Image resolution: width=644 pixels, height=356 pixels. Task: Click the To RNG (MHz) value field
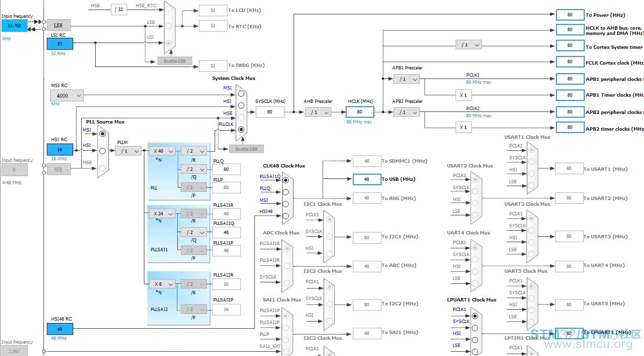pos(367,198)
